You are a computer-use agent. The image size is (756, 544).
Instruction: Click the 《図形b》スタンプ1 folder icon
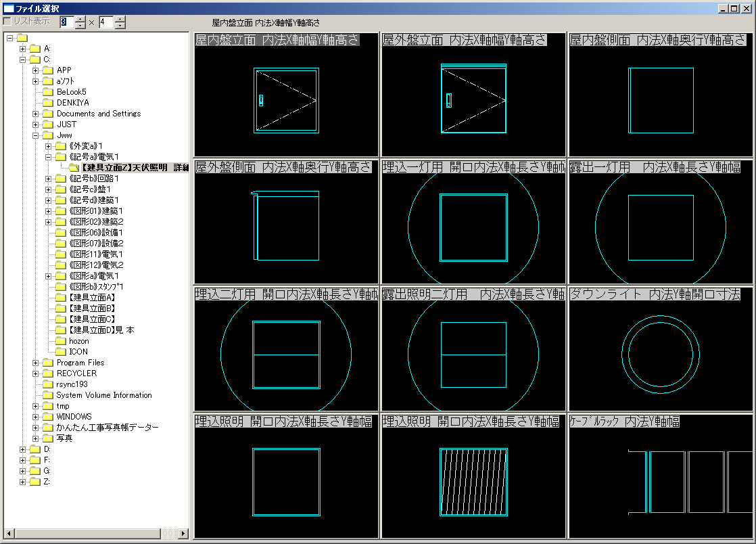coord(61,287)
